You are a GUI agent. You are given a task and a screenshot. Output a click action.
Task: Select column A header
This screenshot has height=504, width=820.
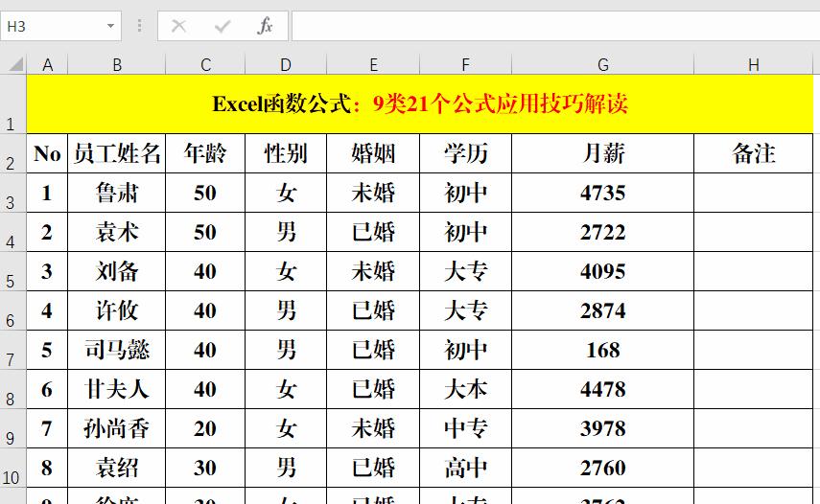pos(47,65)
